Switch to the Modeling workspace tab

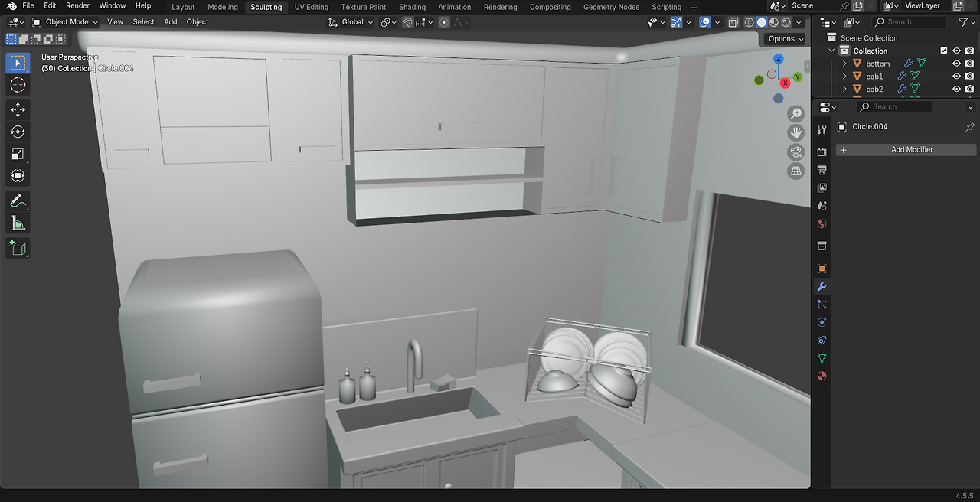tap(223, 7)
